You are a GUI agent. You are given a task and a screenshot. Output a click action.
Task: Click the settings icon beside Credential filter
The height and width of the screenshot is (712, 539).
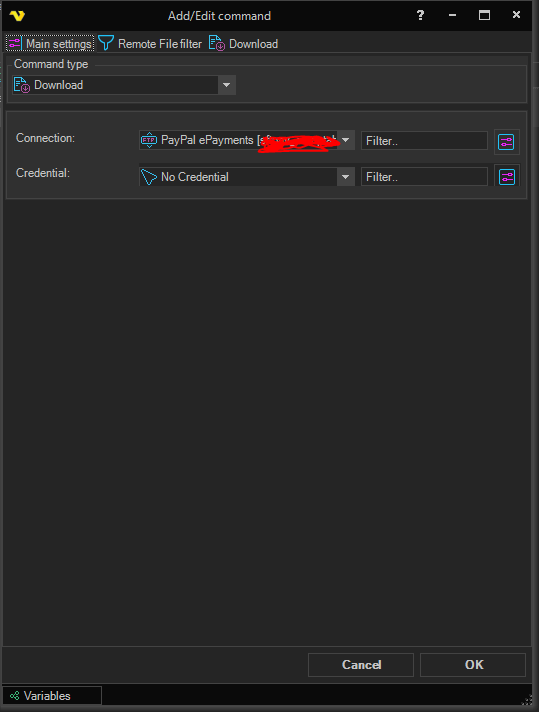[x=506, y=177]
